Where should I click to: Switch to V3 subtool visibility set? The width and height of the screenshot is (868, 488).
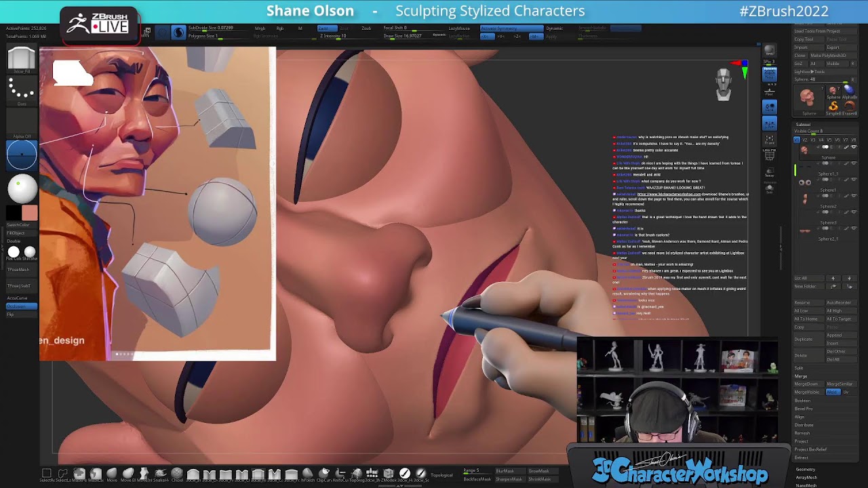pos(813,140)
